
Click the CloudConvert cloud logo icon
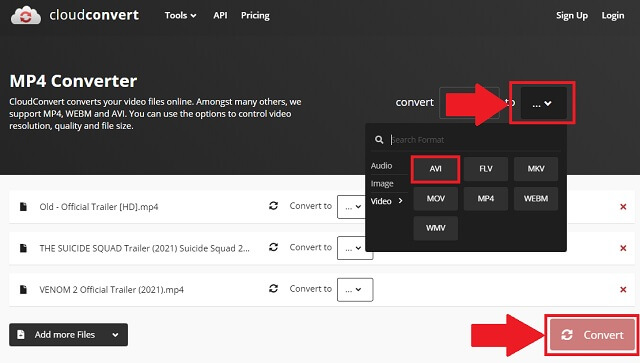click(26, 16)
